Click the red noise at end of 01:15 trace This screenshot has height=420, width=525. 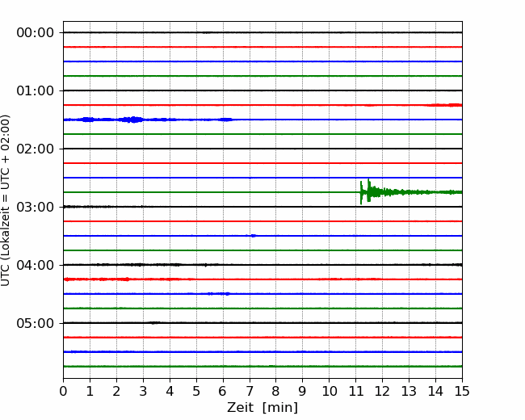445,105
